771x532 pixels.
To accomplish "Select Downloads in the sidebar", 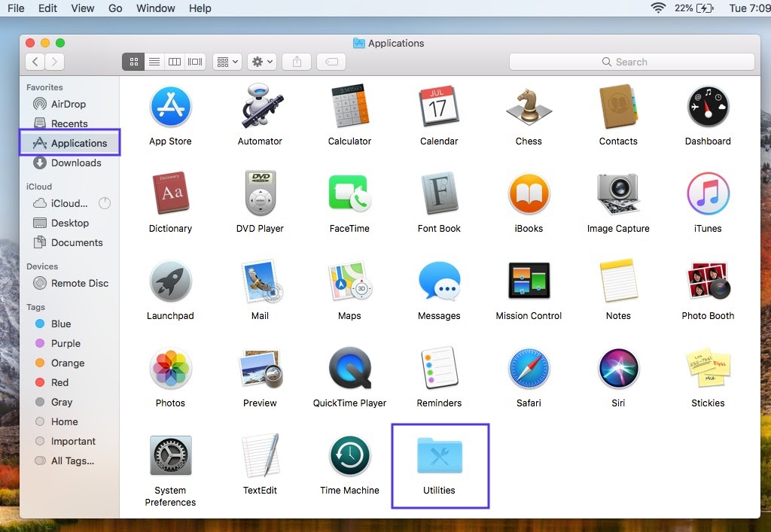I will (x=78, y=163).
